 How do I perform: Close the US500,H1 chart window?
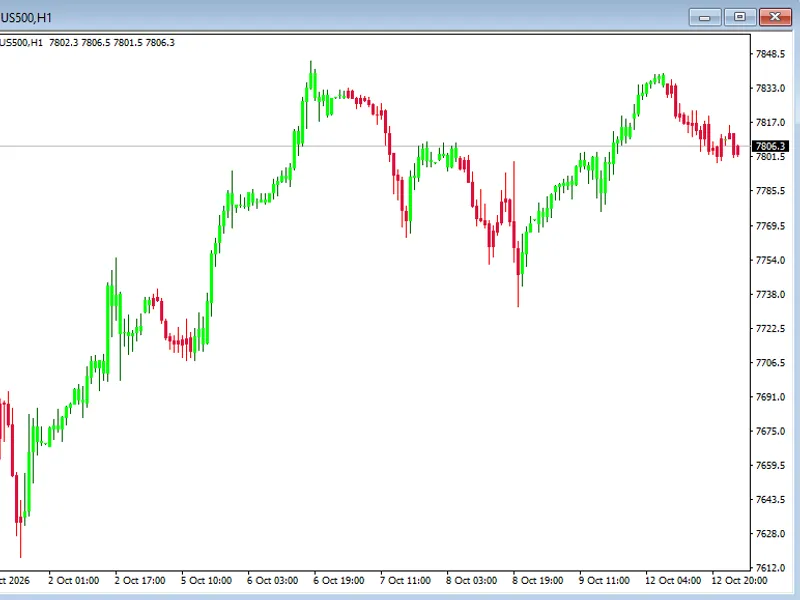(775, 17)
